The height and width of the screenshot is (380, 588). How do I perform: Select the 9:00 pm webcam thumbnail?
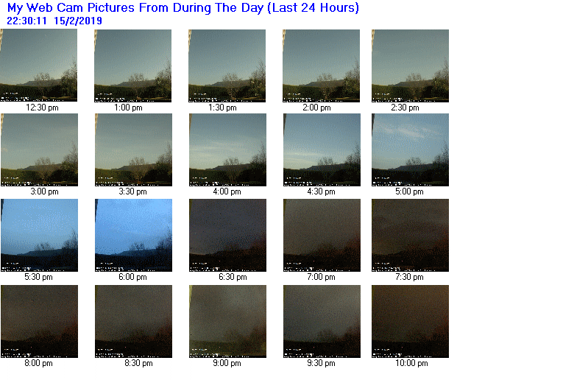click(x=227, y=322)
